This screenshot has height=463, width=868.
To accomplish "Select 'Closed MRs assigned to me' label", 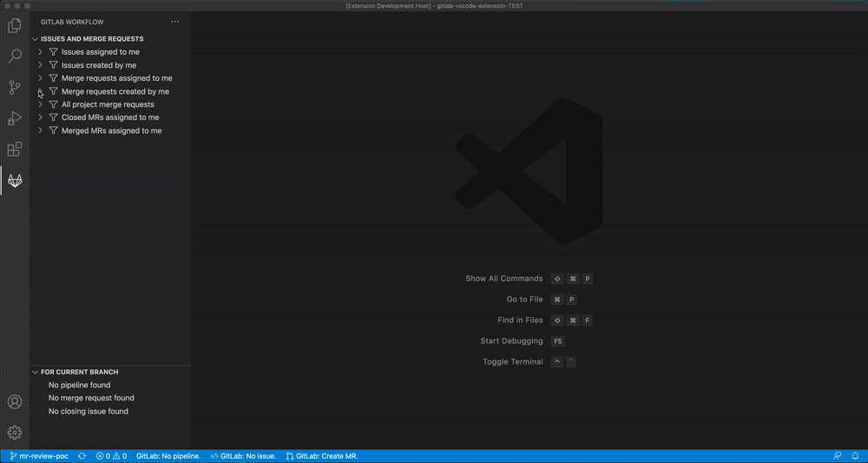I will pyautogui.click(x=110, y=117).
